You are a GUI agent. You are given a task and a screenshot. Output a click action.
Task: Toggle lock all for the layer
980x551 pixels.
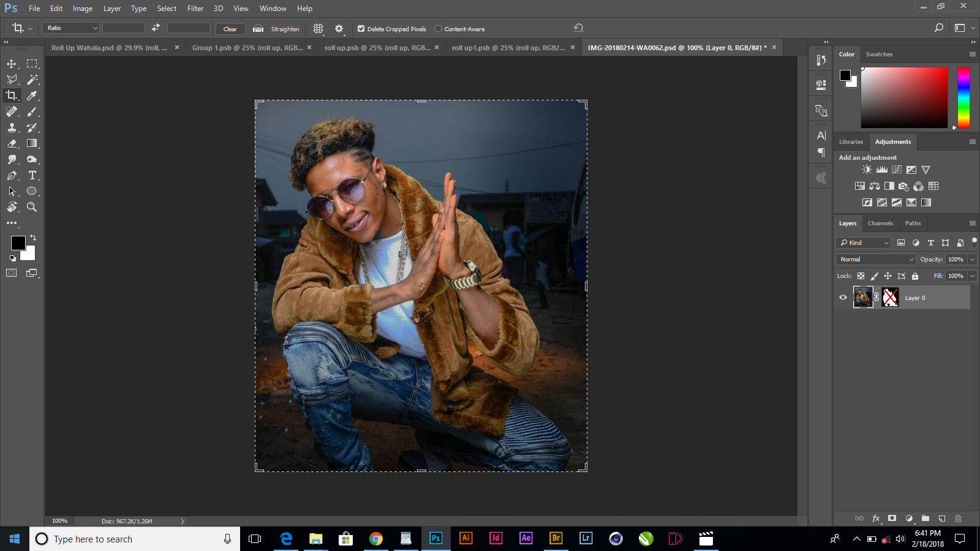tap(915, 276)
